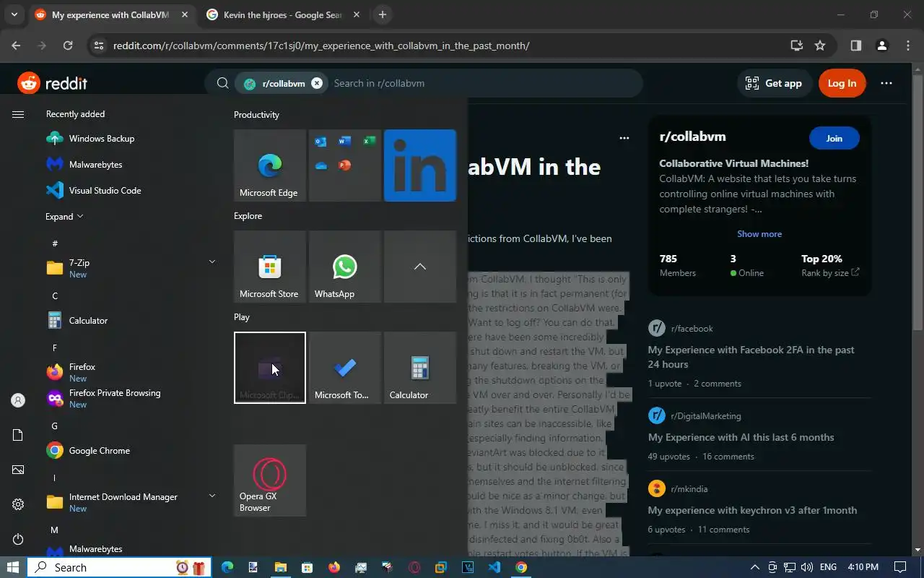Toggle the Start menu hamburger expand button

point(18,114)
